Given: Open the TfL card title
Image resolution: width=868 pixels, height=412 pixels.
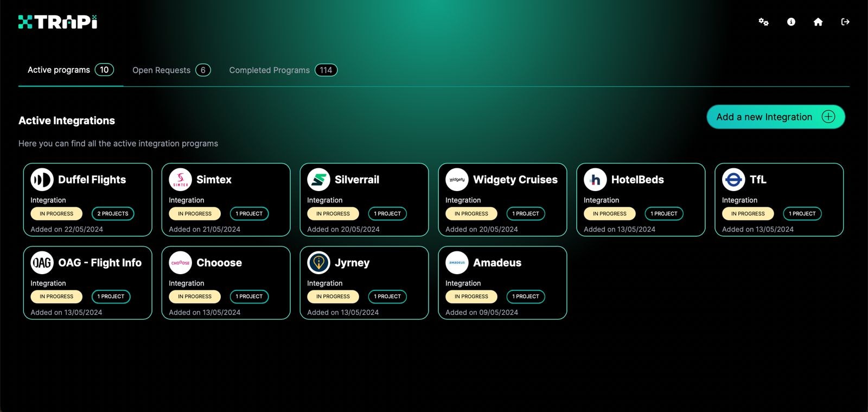Looking at the screenshot, I should pos(758,180).
